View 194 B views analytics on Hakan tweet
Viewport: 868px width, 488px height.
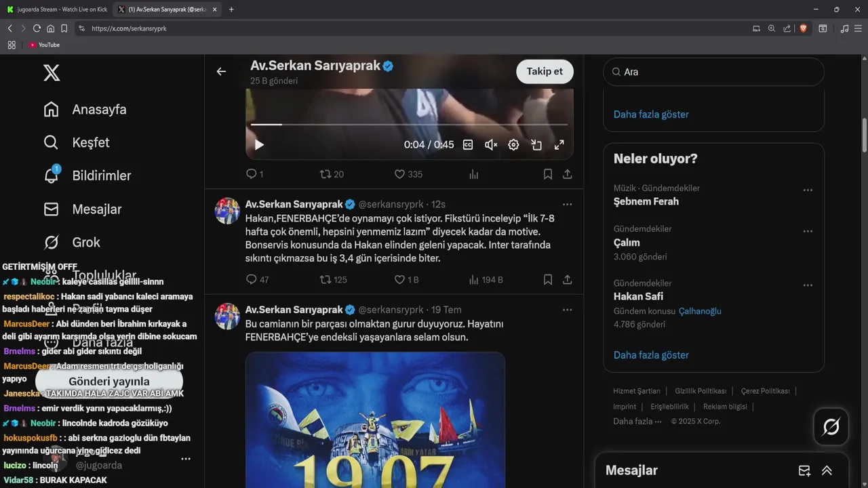486,279
